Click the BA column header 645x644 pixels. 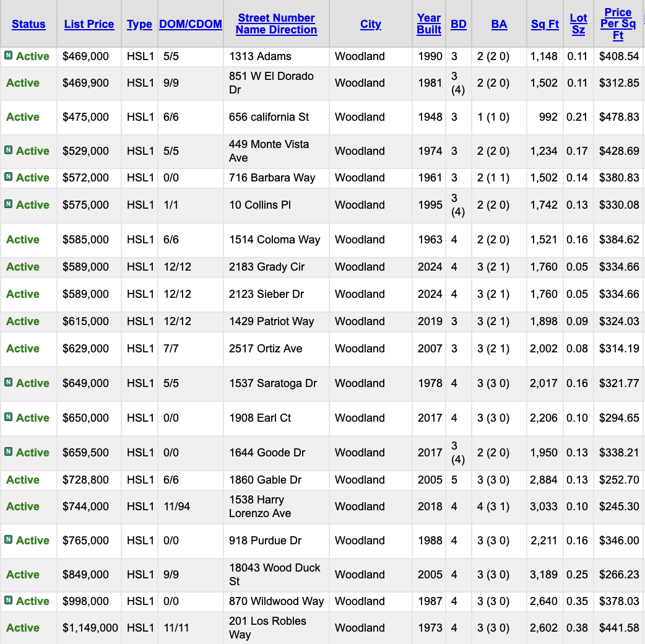click(499, 24)
